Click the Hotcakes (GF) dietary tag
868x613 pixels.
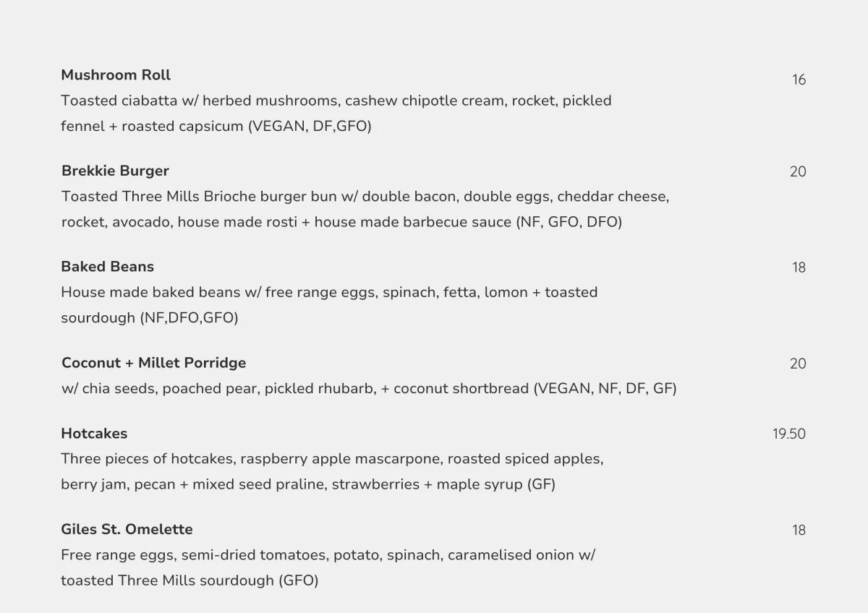[541, 484]
